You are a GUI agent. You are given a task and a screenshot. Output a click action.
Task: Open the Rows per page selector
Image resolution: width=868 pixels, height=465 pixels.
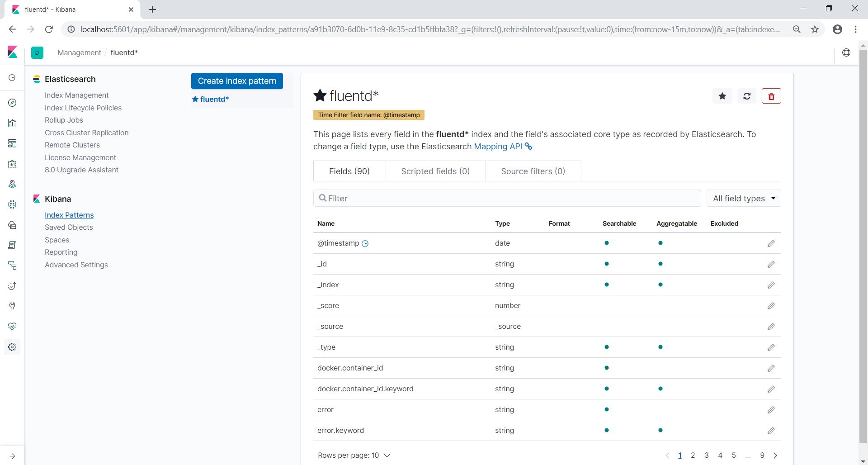pyautogui.click(x=354, y=456)
